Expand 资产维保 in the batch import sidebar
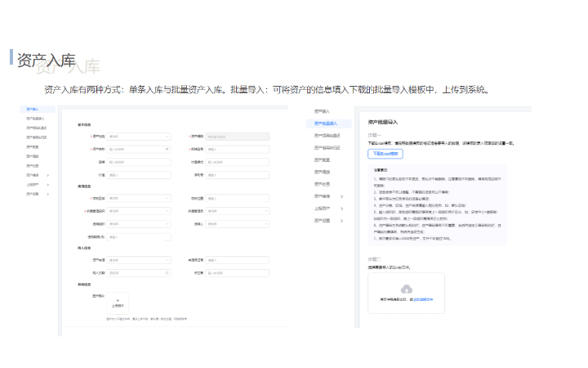The image size is (588, 368). click(341, 196)
